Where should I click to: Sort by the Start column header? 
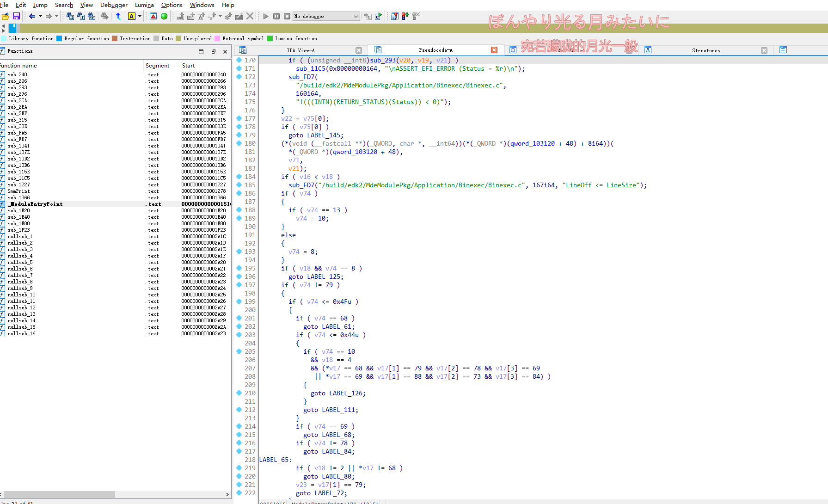point(205,66)
